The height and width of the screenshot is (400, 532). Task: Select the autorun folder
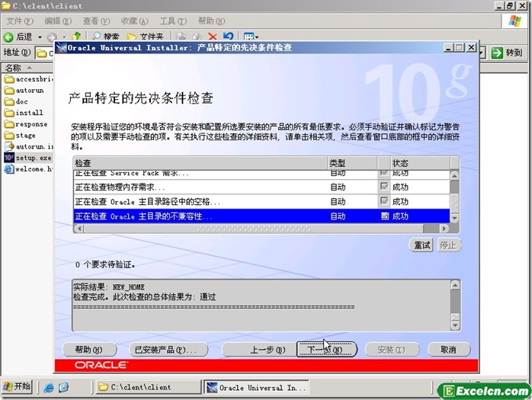[x=24, y=90]
